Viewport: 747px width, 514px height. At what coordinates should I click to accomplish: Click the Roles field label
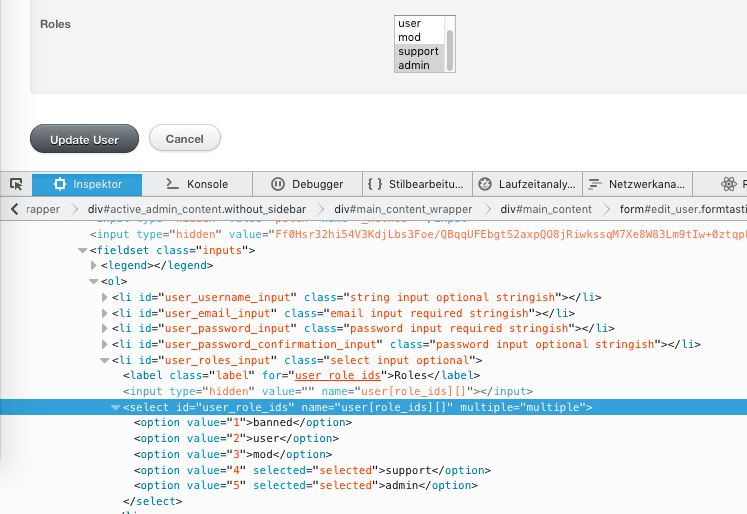pyautogui.click(x=55, y=24)
